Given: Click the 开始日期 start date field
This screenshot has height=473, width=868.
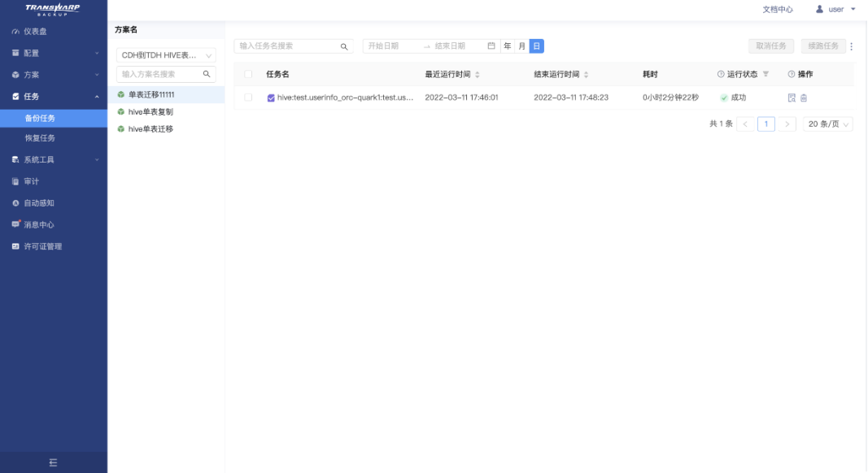Looking at the screenshot, I should 393,46.
